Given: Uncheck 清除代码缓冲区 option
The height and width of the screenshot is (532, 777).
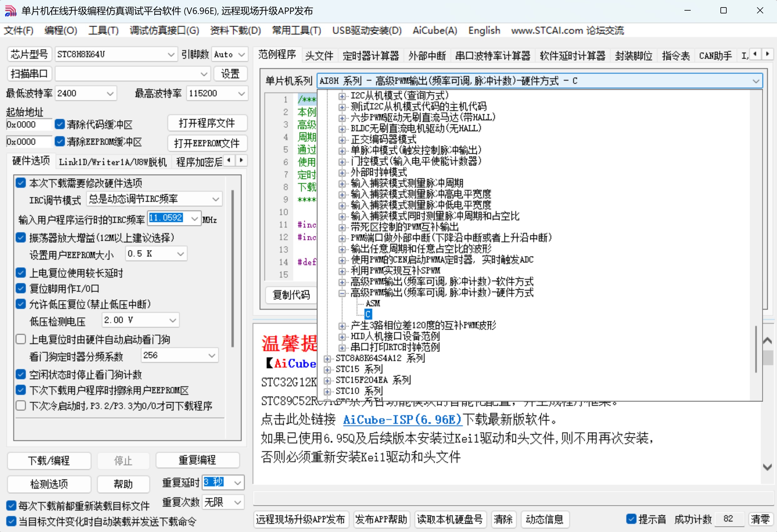Looking at the screenshot, I should coord(59,124).
